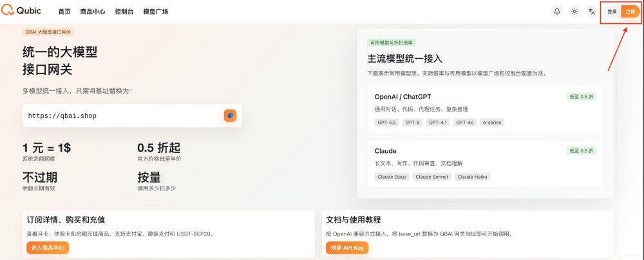Select the GPT-5 model tag
Image resolution: width=644 pixels, height=260 pixels.
(x=413, y=122)
